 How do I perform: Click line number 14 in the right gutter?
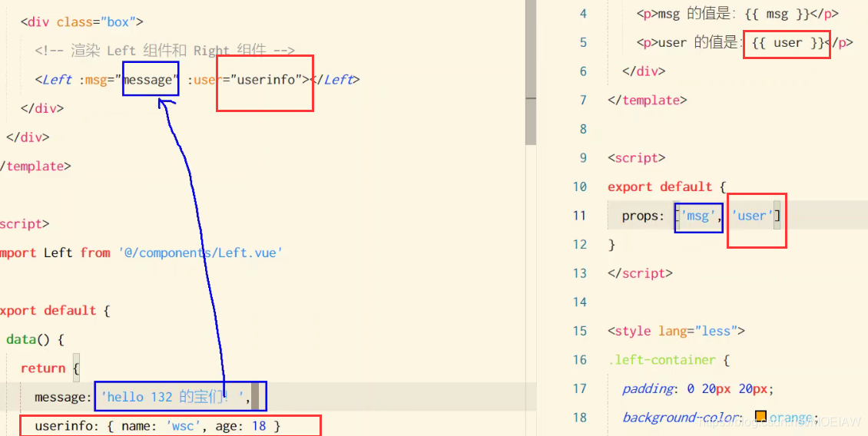point(580,302)
